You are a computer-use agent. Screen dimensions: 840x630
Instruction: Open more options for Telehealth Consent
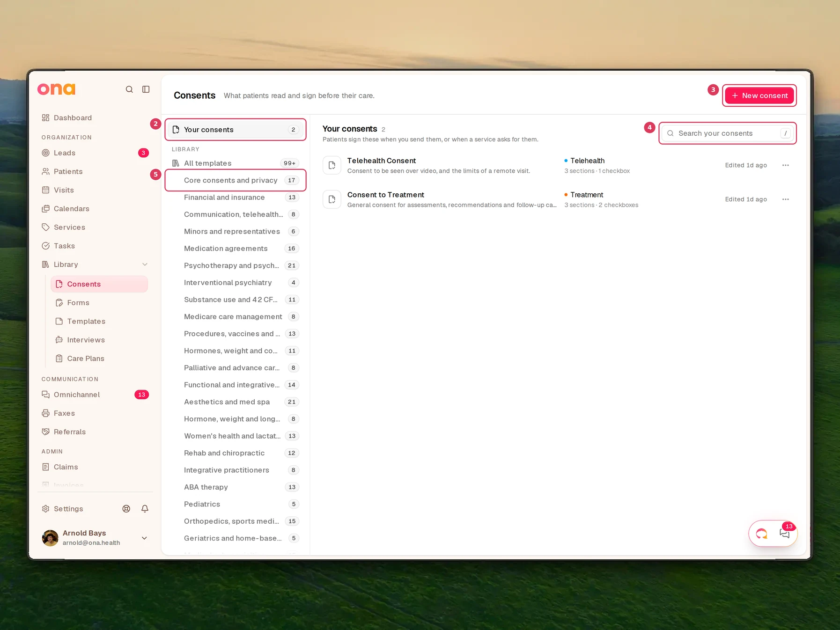click(x=786, y=165)
